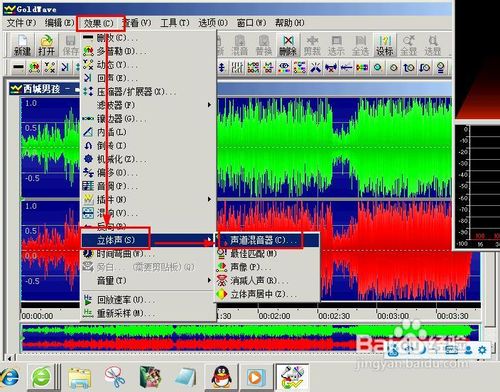The height and width of the screenshot is (392, 500).
Task: Open the 选项(O) menu
Action: pos(213,23)
